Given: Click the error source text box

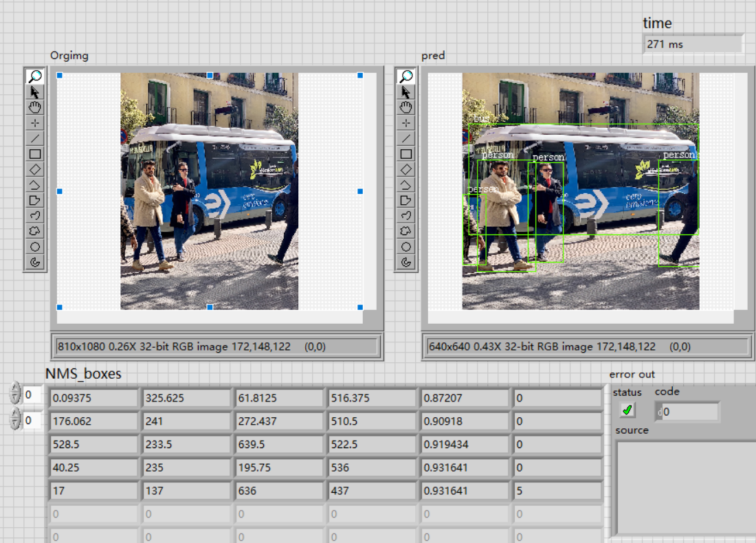Looking at the screenshot, I should tap(687, 487).
